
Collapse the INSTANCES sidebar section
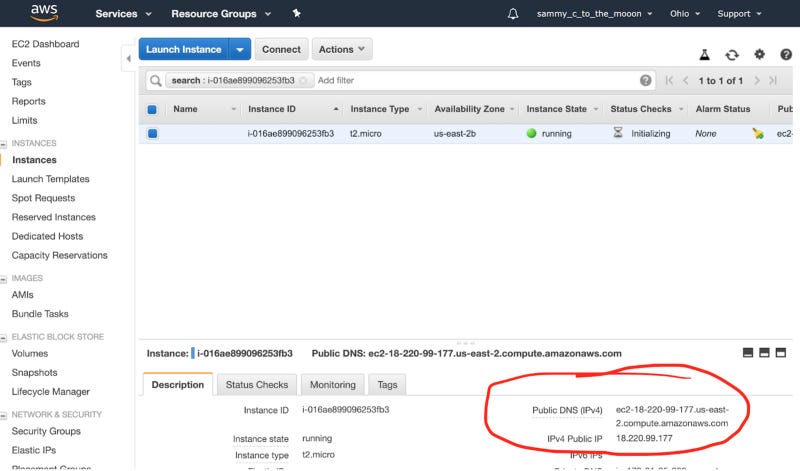pos(4,144)
